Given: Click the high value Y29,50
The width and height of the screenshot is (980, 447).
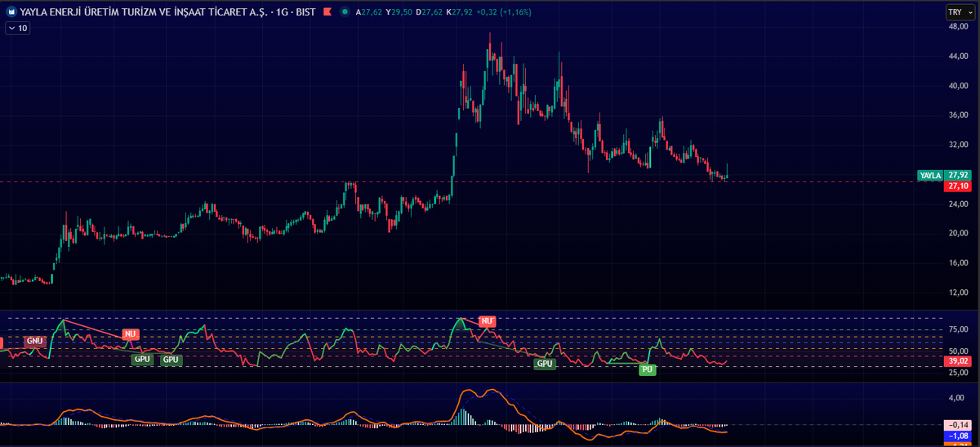Looking at the screenshot, I should [x=400, y=12].
